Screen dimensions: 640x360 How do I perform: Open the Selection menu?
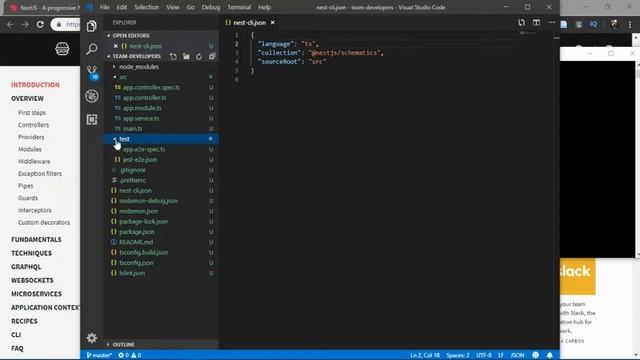point(147,7)
